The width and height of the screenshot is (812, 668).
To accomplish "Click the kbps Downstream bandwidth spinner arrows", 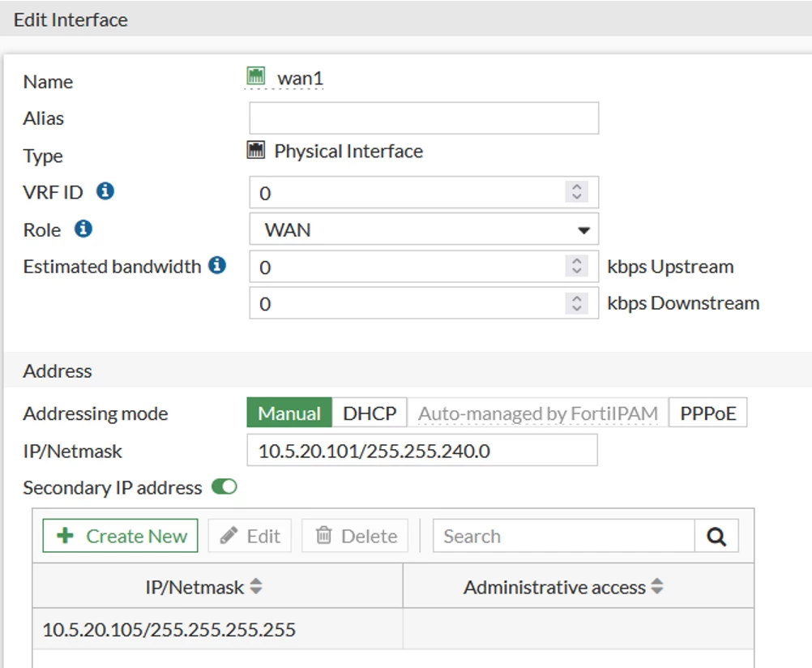I will tap(576, 302).
